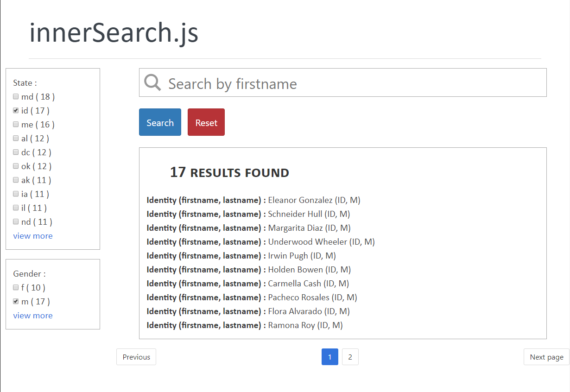
Task: Uncheck the id state filter
Action: pos(16,111)
